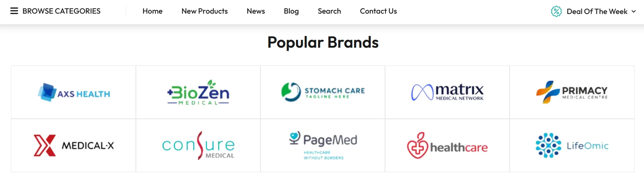
Task: Open the BioZen Medical brand logo
Action: coord(198,93)
